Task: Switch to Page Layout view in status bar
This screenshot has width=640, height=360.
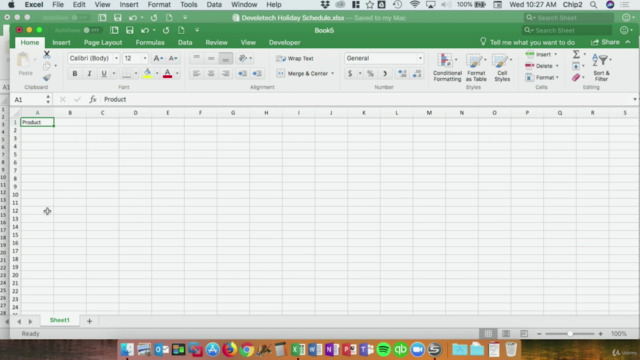Action: pos(506,333)
